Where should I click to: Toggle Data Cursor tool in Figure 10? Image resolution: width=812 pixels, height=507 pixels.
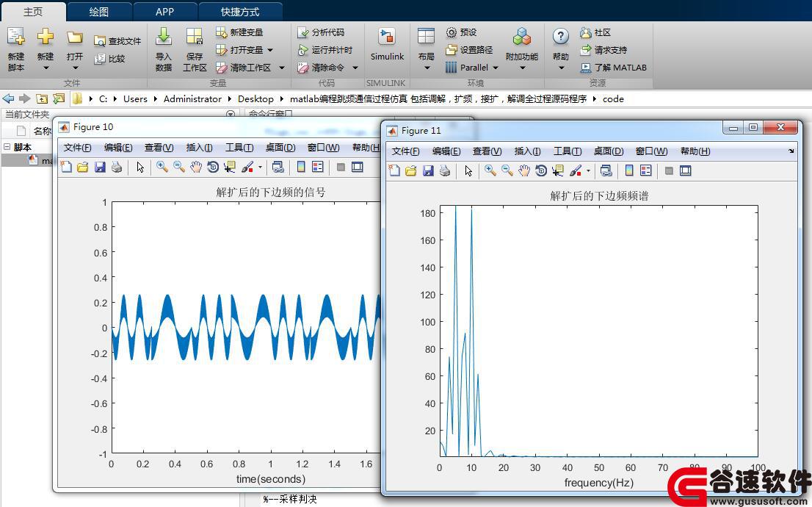(x=229, y=167)
